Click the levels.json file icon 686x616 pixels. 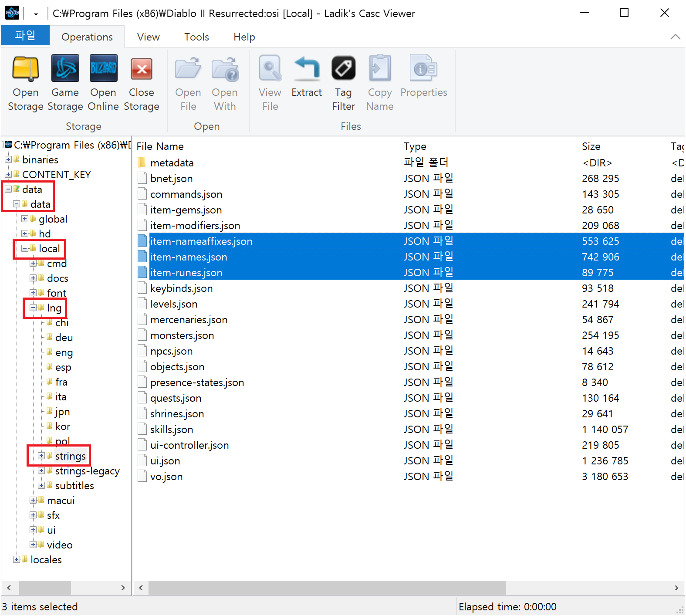tap(142, 304)
